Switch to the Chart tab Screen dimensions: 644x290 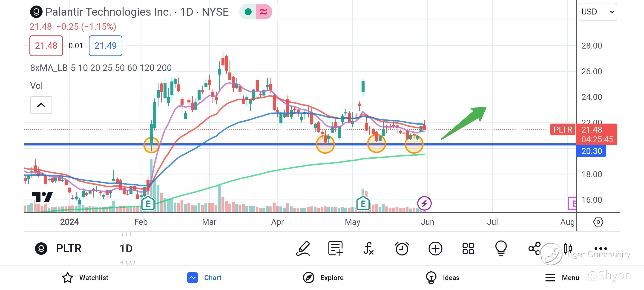pos(204,278)
